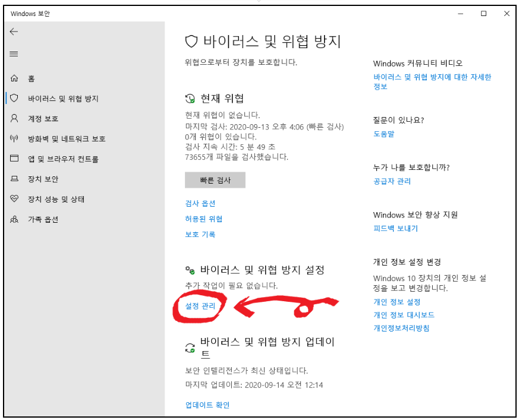Click text 현재 위협이 없습니다.
The image size is (519, 420).
click(x=223, y=115)
